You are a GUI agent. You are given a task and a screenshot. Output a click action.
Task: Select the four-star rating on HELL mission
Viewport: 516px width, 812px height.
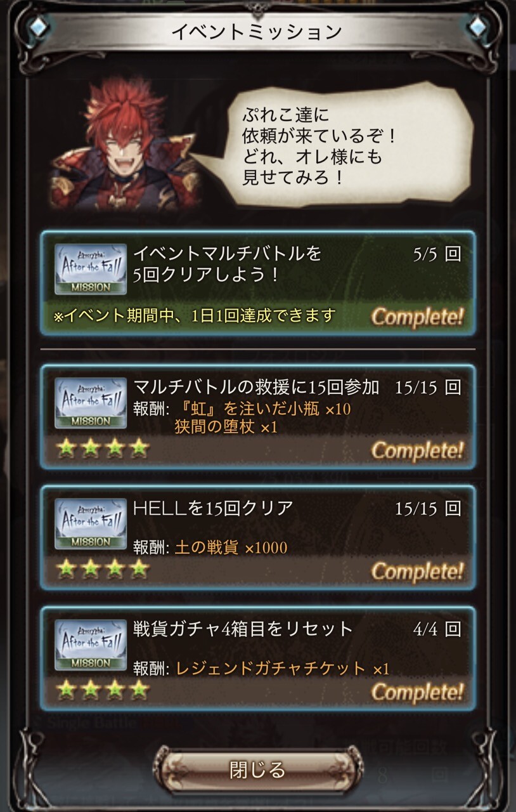click(x=103, y=570)
